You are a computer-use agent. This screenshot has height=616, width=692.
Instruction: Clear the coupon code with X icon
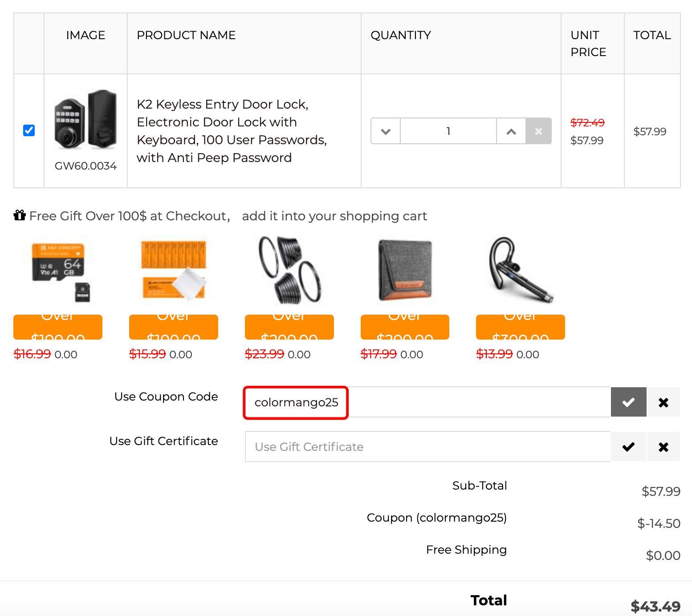pos(663,402)
